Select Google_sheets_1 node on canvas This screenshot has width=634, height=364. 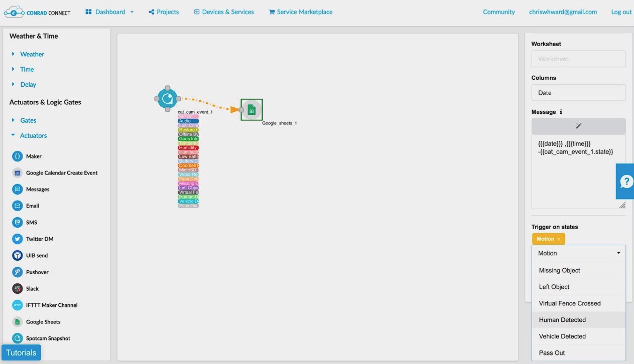(251, 109)
